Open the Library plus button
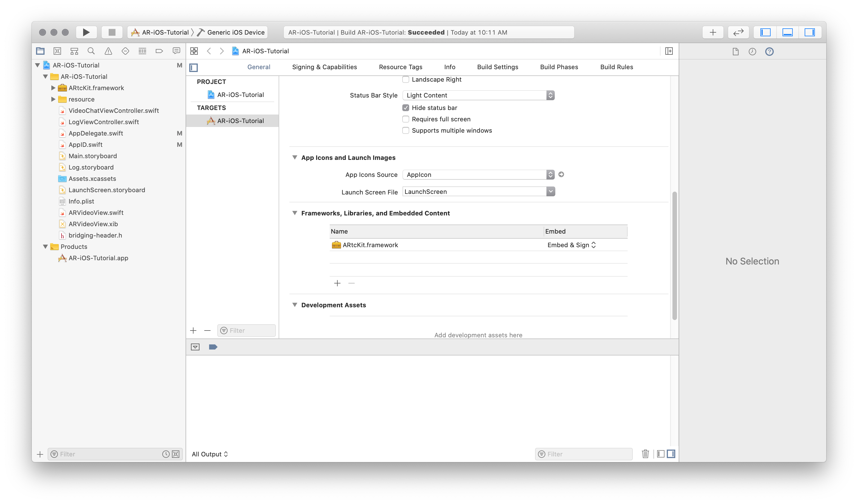The image size is (858, 504). click(713, 32)
